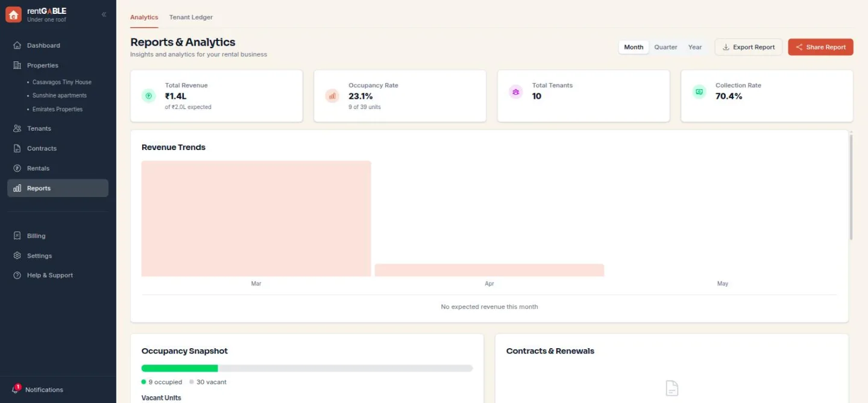
Task: Open the Properties section label
Action: [x=43, y=65]
